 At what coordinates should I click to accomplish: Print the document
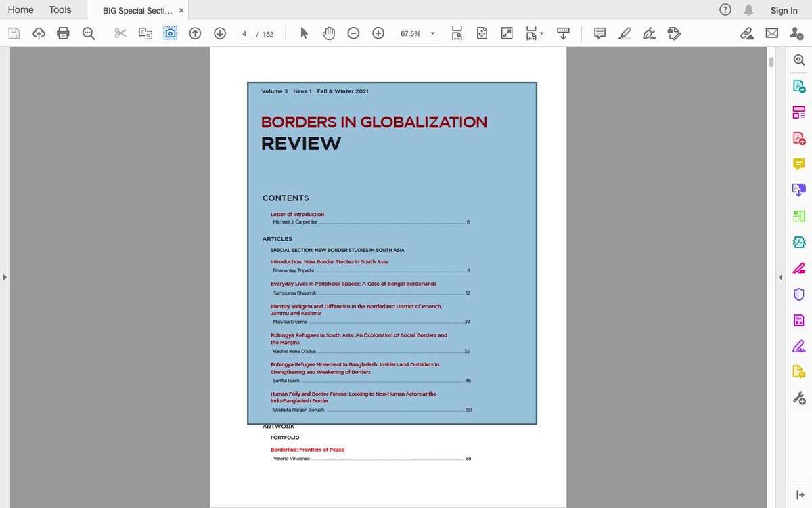[x=64, y=33]
